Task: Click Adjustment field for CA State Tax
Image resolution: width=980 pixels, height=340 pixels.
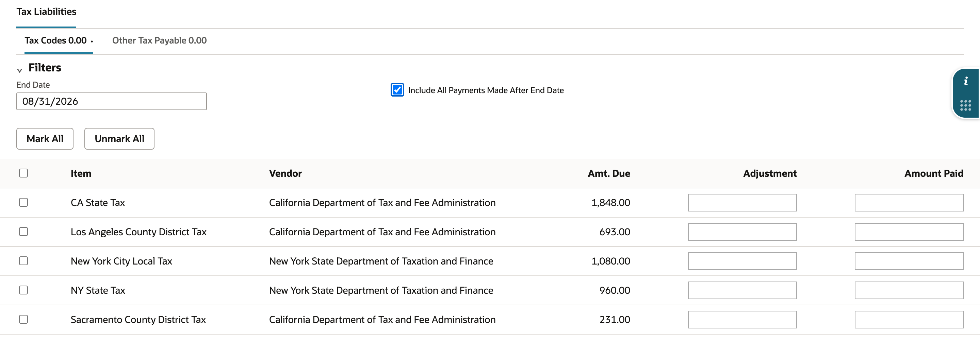Action: tap(742, 203)
